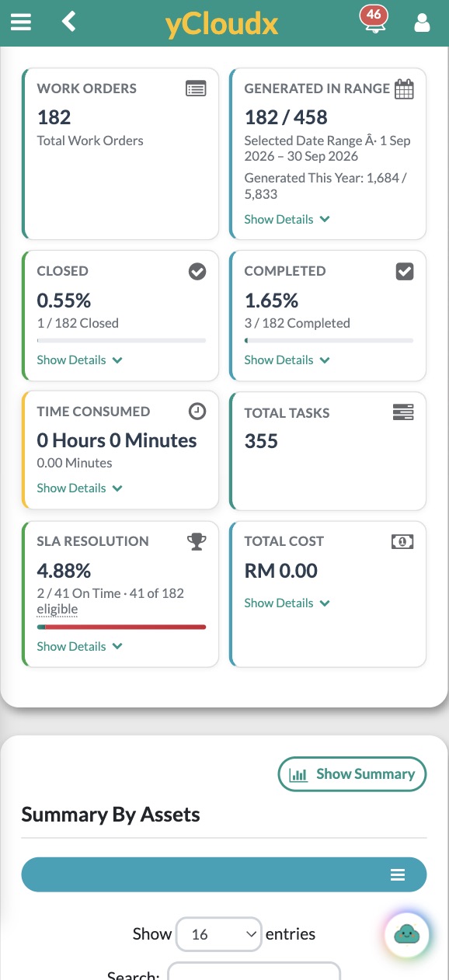
Task: Go back using the header arrow
Action: click(x=69, y=21)
